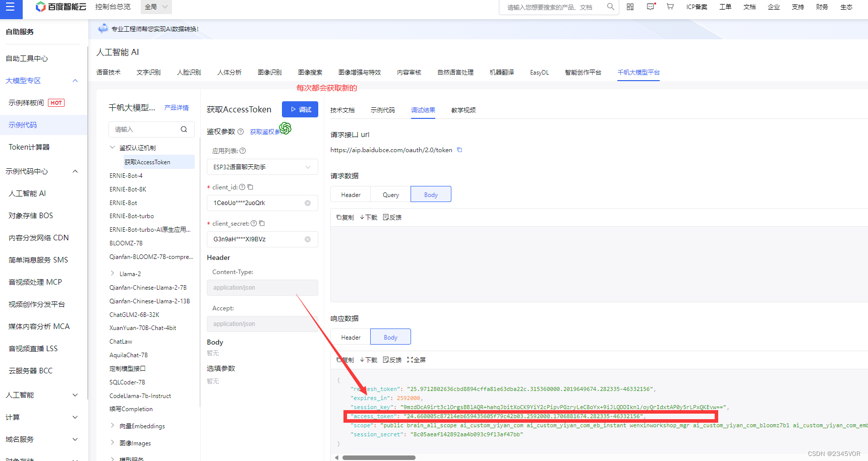Collapse the 示例代码中心 sidebar section
Image resolution: width=868 pixels, height=461 pixels.
coord(75,171)
